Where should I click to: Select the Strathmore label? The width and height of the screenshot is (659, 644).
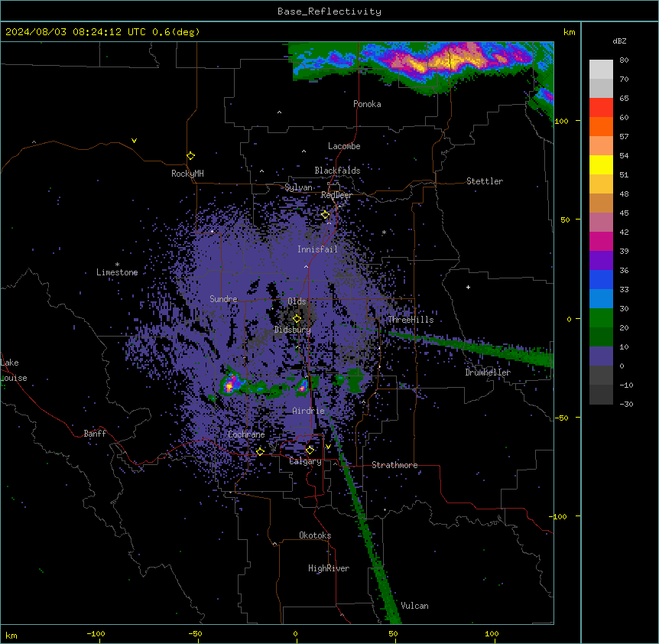tap(394, 465)
